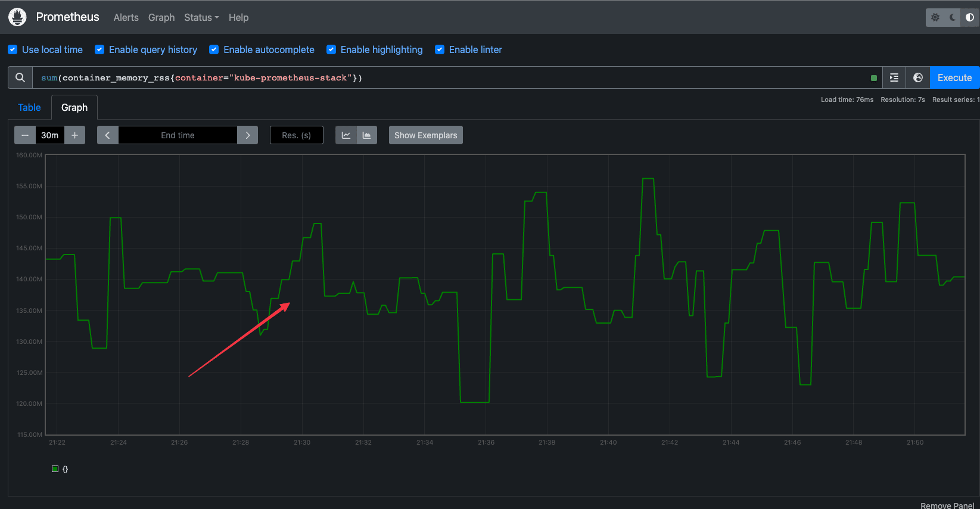This screenshot has width=980, height=509.
Task: Increase the range with plus button
Action: [x=74, y=135]
